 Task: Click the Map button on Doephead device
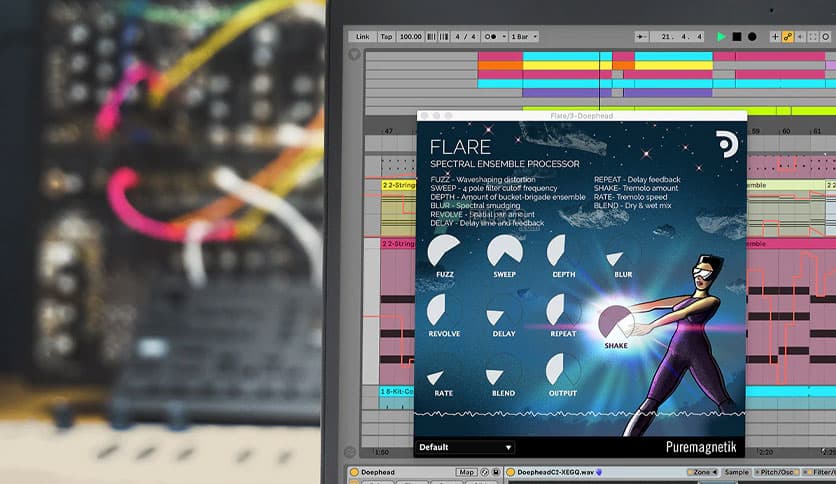click(467, 472)
